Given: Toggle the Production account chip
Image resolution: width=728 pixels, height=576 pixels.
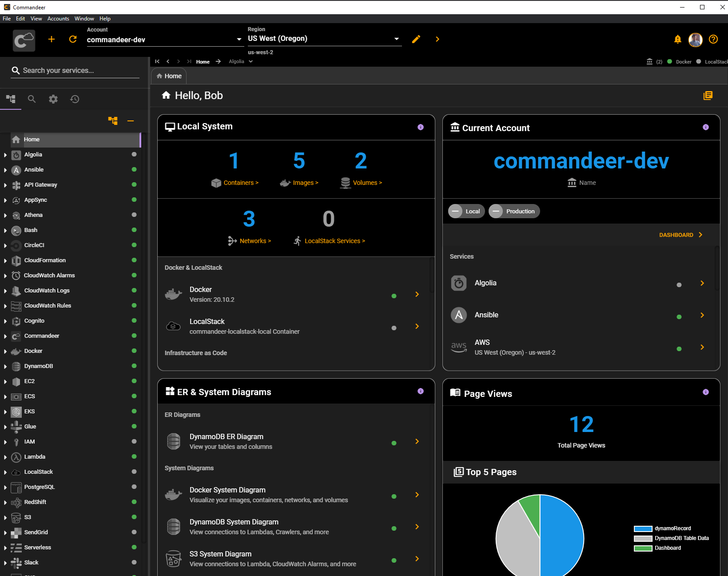Looking at the screenshot, I should coord(514,211).
